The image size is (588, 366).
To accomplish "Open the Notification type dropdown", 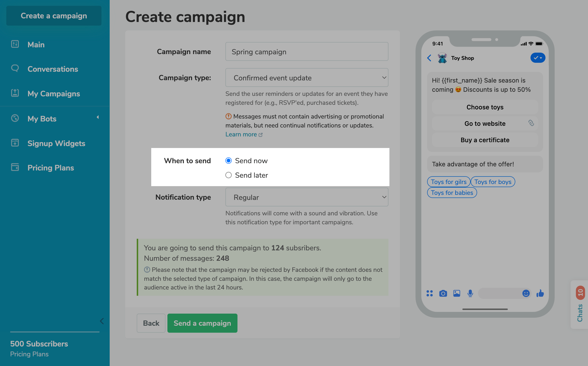I will [x=307, y=197].
